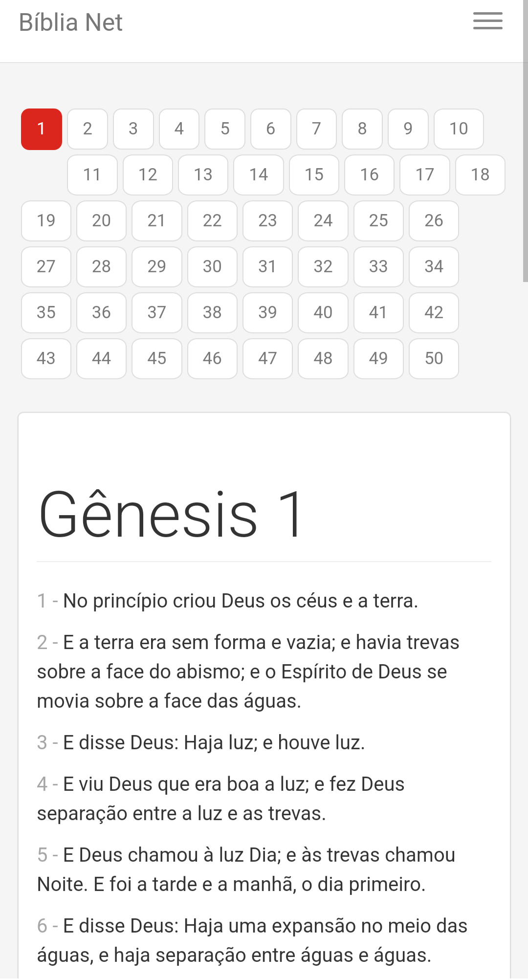Open chapter 5 of Gênesis

[225, 129]
